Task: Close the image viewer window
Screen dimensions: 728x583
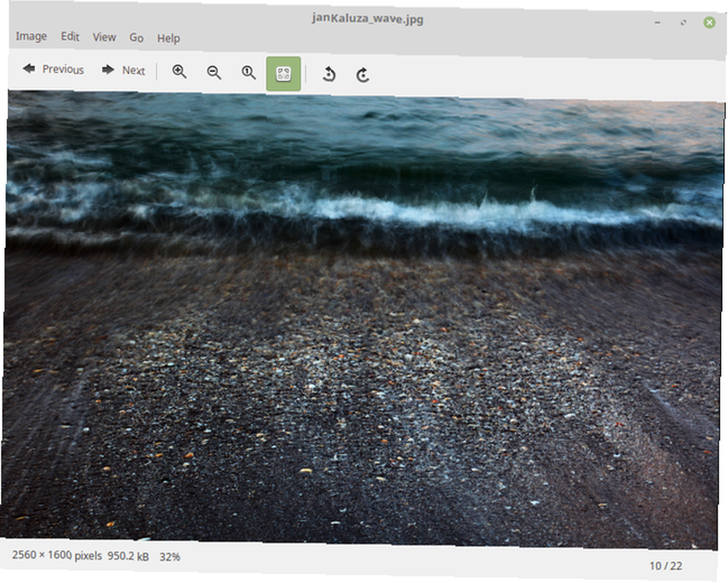Action: coord(709,23)
